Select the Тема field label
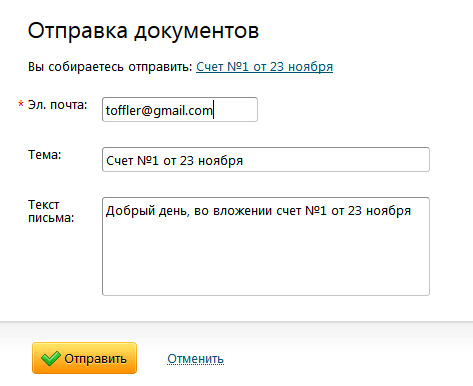Image resolution: width=473 pixels, height=386 pixels. pos(45,155)
